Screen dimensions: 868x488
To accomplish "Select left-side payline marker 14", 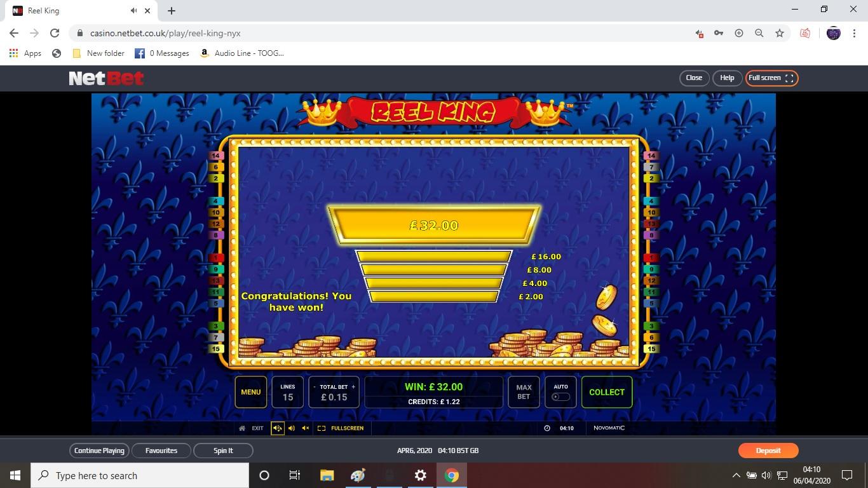I will (216, 156).
